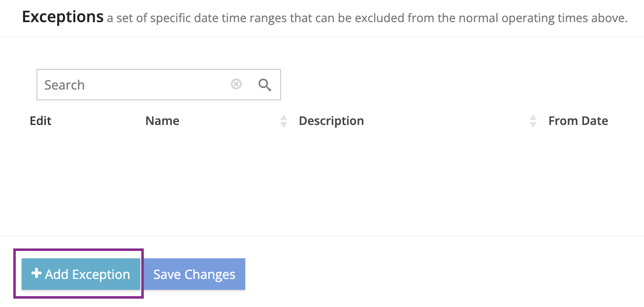The height and width of the screenshot is (307, 644).
Task: Click the descending arrow beside the Name column
Action: 284,125
